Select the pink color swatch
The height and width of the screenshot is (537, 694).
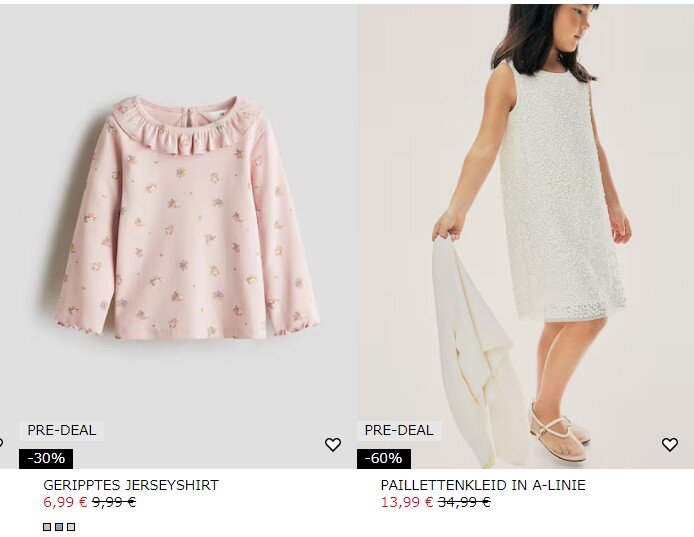click(x=47, y=527)
